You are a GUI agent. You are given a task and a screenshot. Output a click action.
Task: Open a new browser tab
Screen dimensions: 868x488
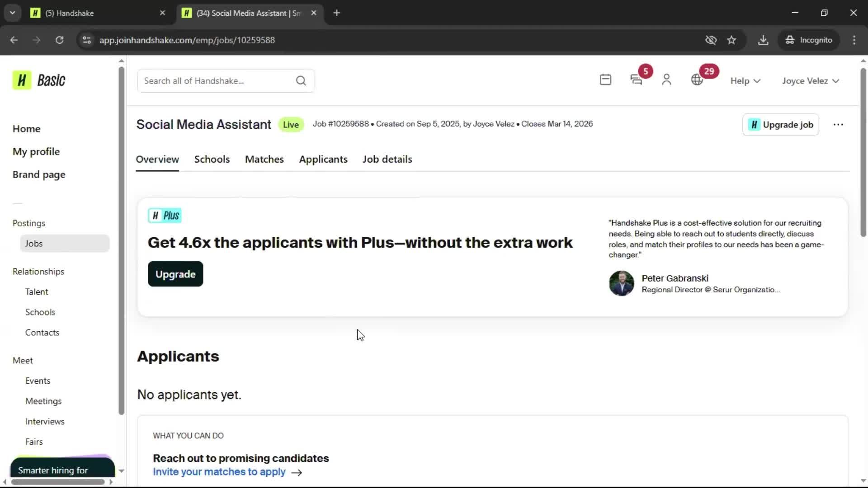tap(336, 13)
